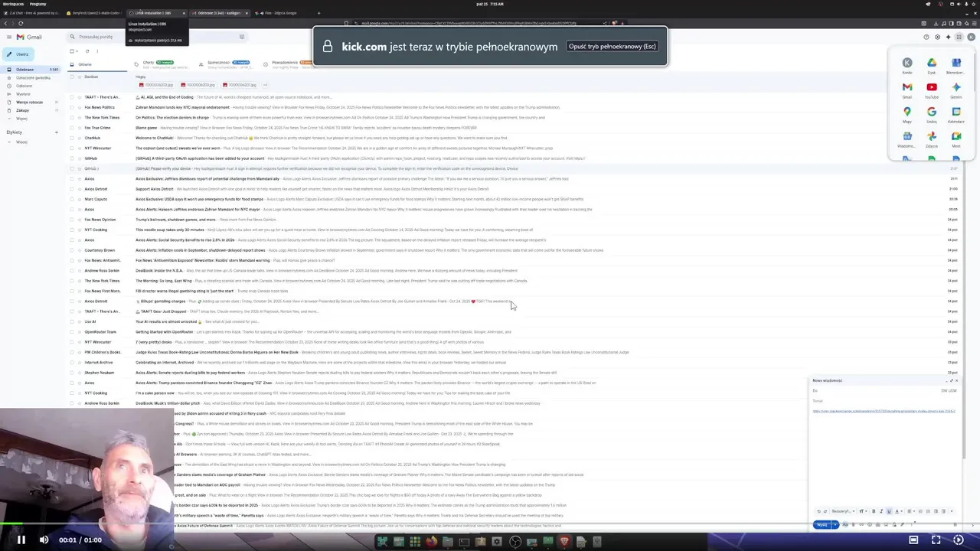Show more formatting options arrow in compose
Image resolution: width=980 pixels, height=551 pixels.
[952, 511]
